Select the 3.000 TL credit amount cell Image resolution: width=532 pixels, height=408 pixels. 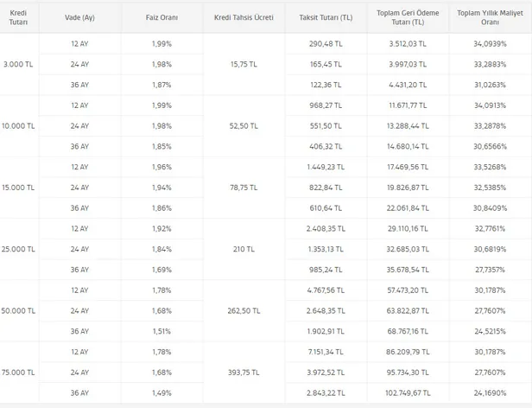pos(19,63)
